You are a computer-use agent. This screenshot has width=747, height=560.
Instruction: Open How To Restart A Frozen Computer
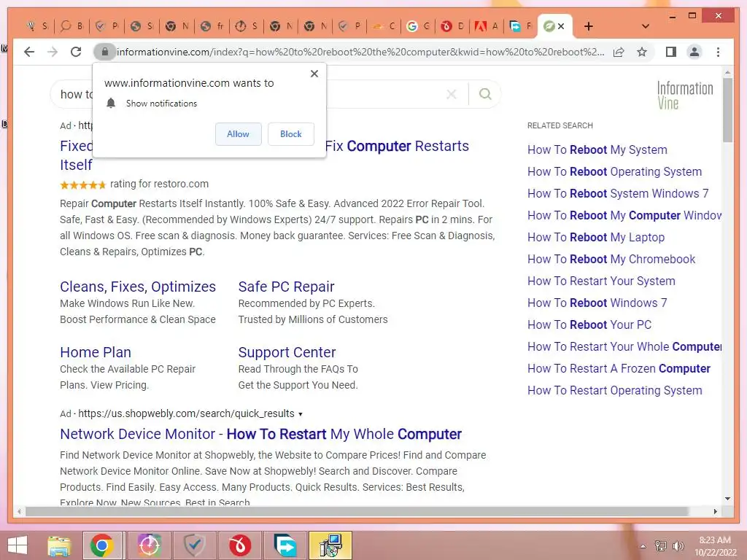point(619,368)
